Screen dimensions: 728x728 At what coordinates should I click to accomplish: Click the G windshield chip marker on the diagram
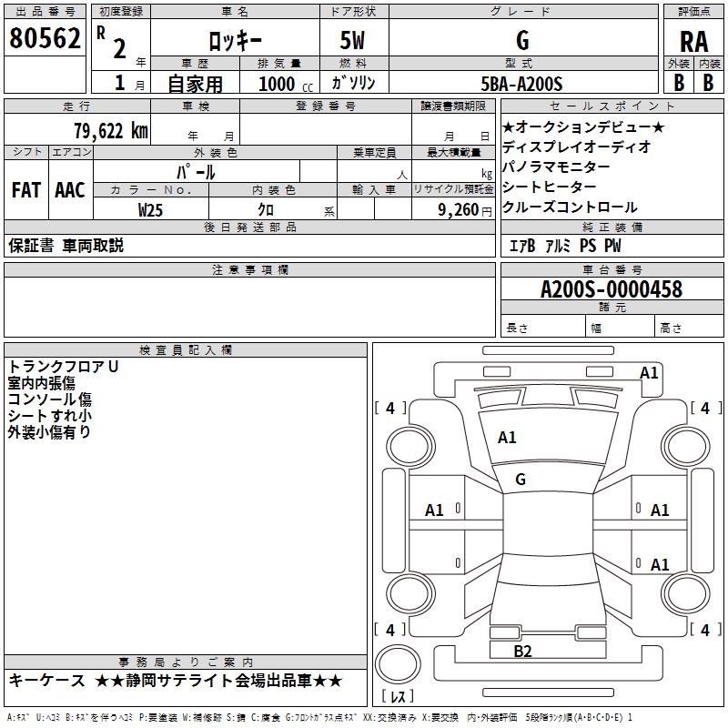tap(521, 479)
